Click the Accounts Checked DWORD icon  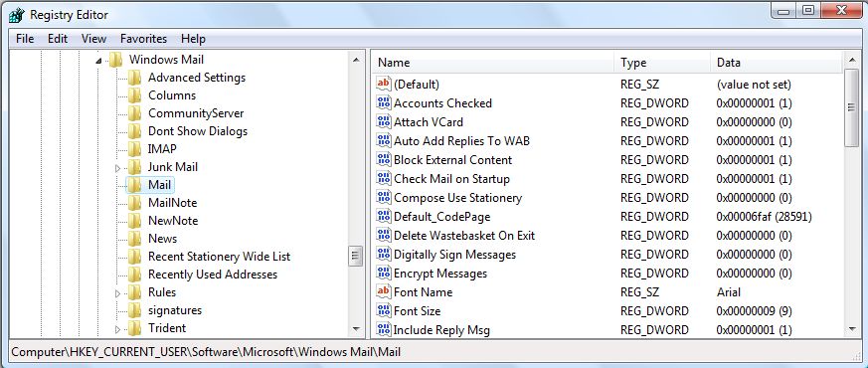[383, 102]
